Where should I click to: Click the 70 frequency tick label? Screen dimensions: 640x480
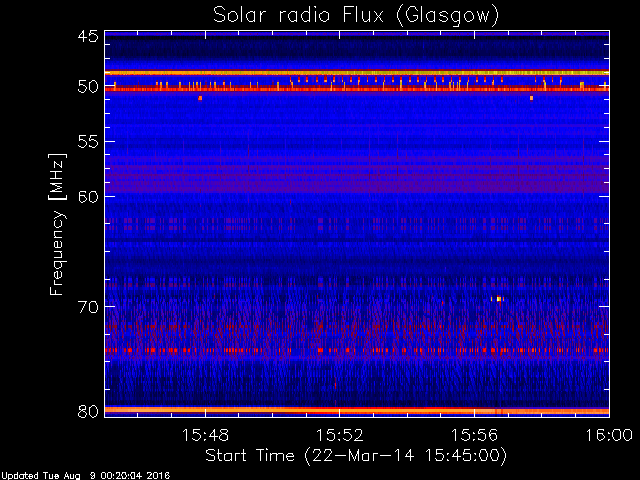[x=88, y=307]
